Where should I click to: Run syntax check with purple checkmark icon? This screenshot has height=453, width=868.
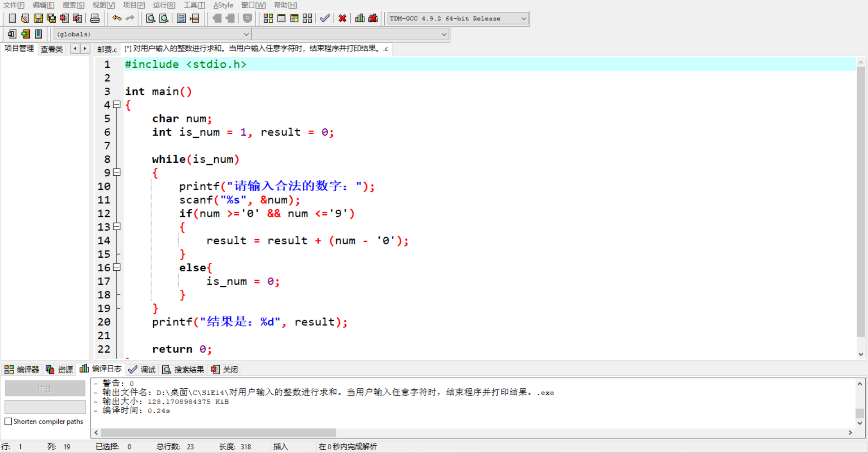[x=325, y=18]
